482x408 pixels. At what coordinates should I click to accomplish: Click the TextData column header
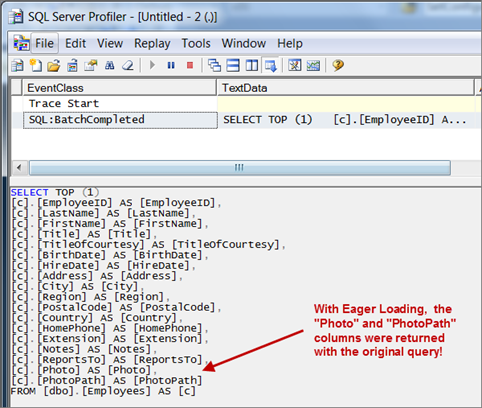point(345,88)
